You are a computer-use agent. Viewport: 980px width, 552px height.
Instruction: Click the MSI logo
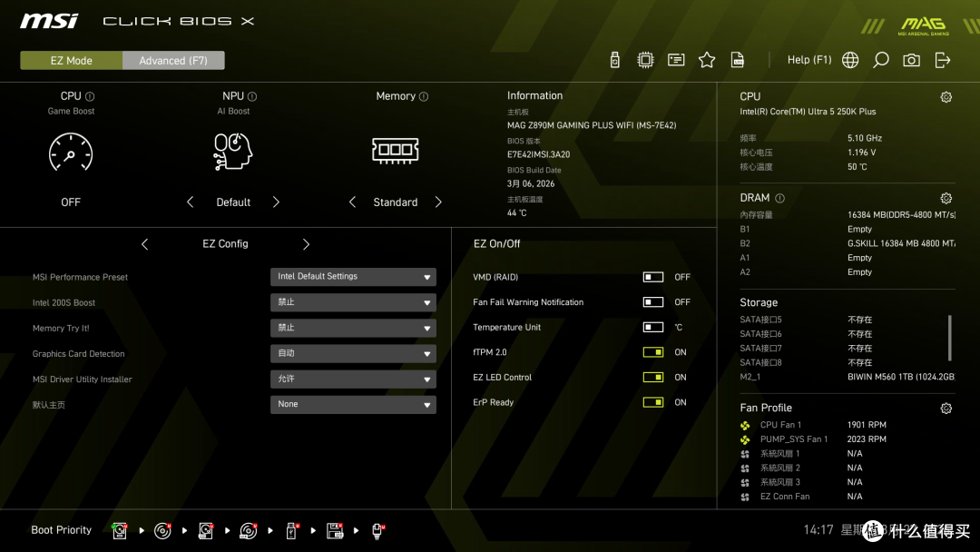coord(49,21)
